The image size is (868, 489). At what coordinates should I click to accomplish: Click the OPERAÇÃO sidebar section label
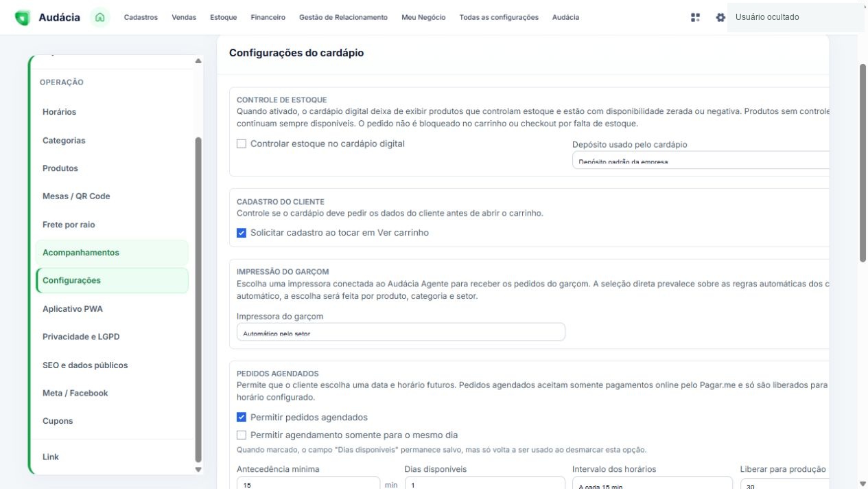pyautogui.click(x=62, y=82)
